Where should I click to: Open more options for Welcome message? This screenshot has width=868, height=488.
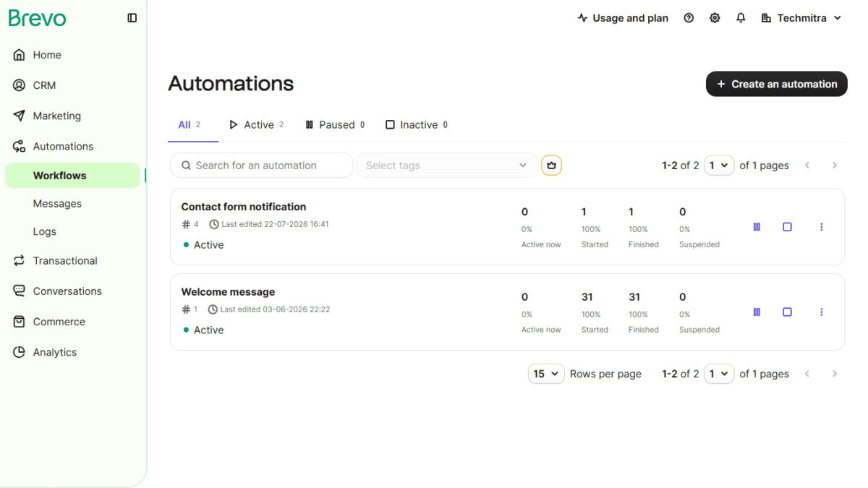822,312
